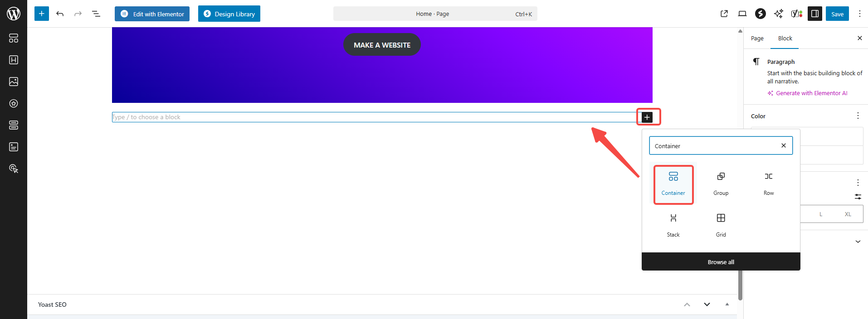Undo the last change

60,14
